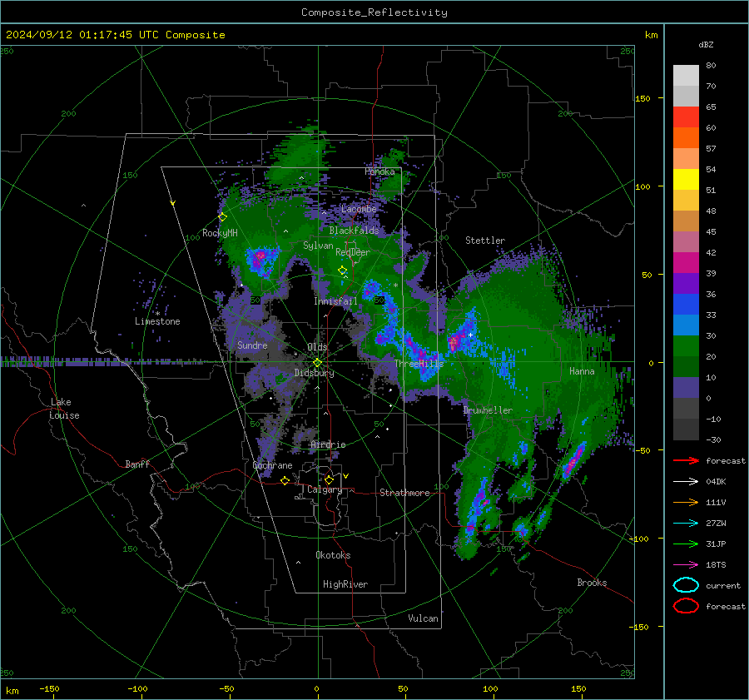Click the Sundre city label
Screen dimensions: 749x700
point(252,345)
